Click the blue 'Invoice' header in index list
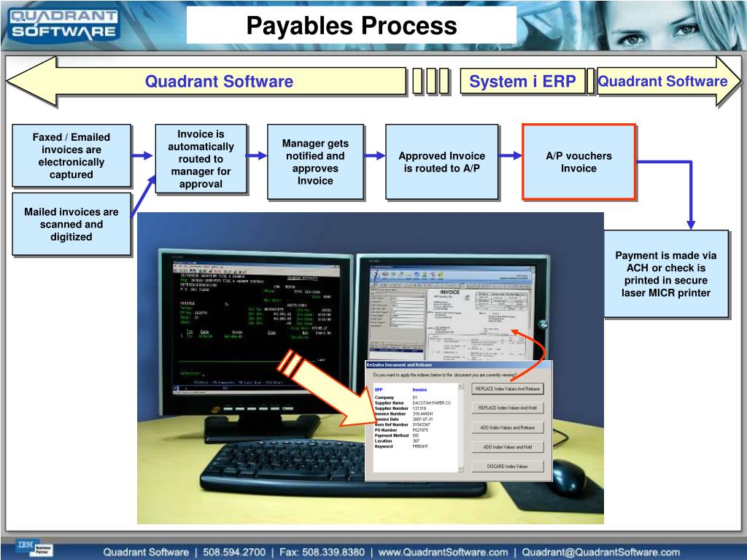Screen dimensions: 747x560 419,389
